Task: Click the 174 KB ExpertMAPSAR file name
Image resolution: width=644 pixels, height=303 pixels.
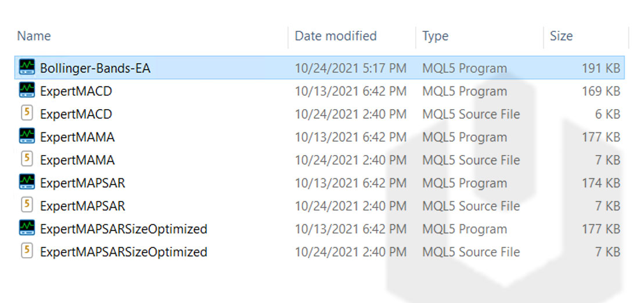Action: click(82, 183)
